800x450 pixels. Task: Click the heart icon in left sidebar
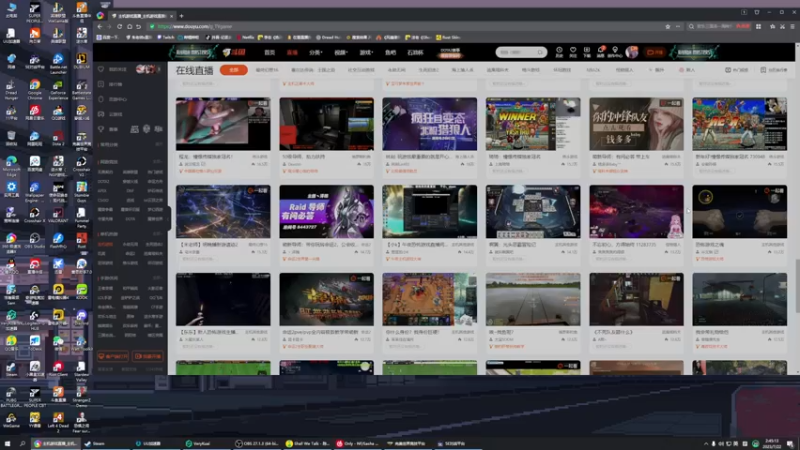[x=101, y=69]
